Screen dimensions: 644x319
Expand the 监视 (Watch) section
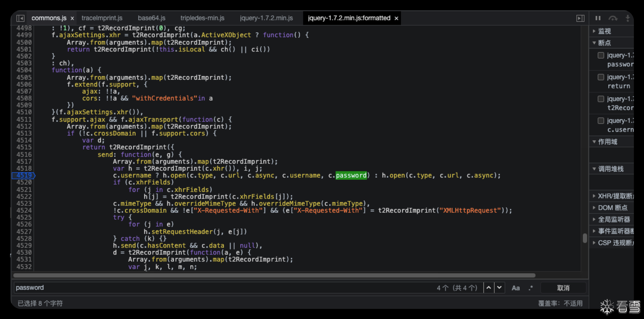point(604,31)
